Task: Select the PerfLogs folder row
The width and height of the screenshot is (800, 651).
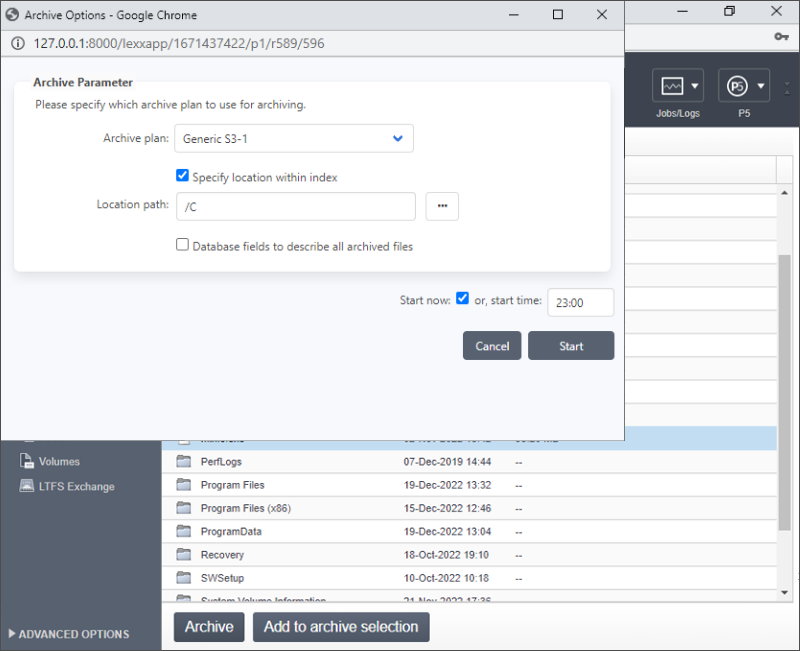Action: coord(469,462)
